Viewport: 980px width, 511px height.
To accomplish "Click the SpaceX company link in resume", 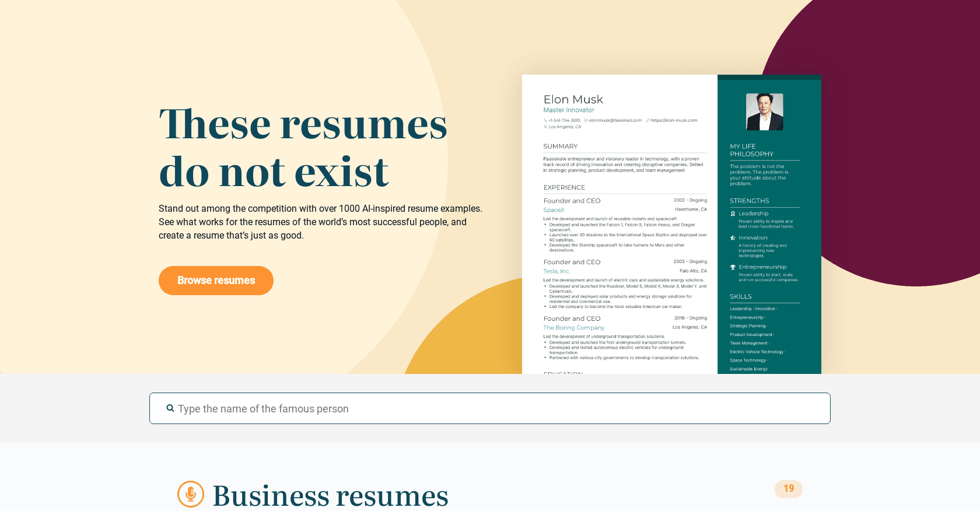I will 554,210.
